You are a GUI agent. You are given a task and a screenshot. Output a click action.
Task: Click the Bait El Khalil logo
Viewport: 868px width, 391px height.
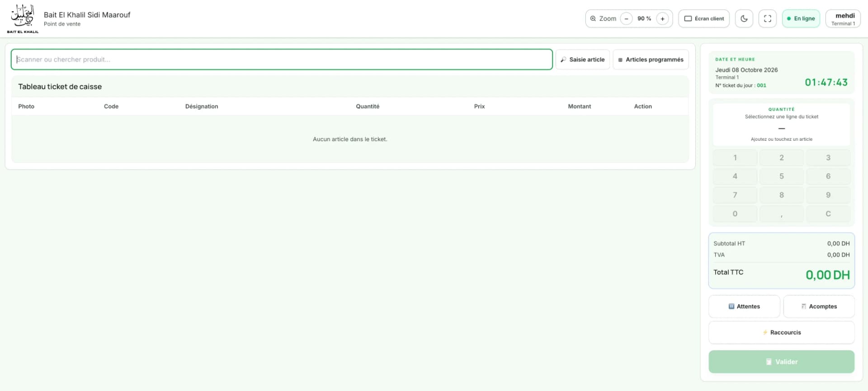tap(23, 19)
